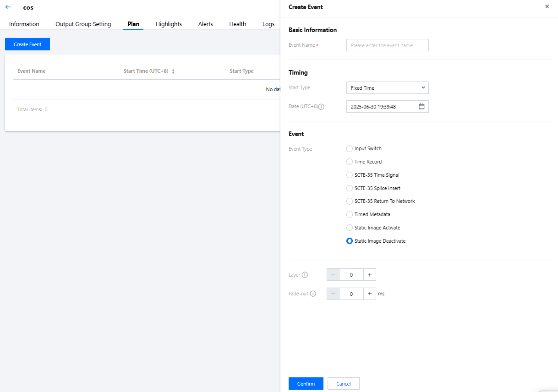Increase the Layer value with plus
The image size is (558, 392).
coord(370,275)
